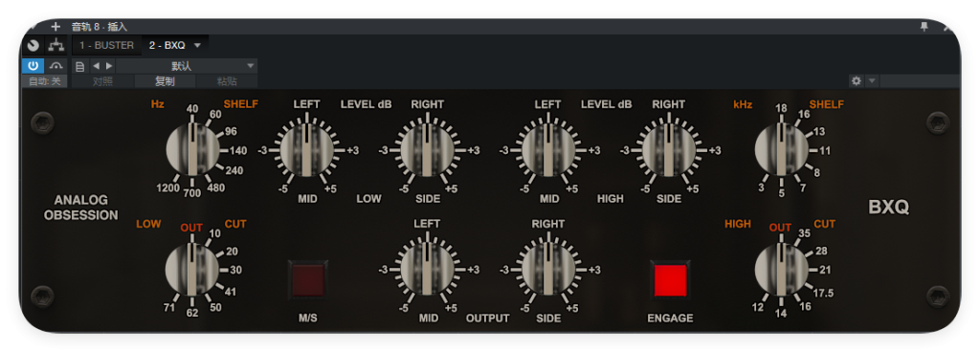Toggle the blue plugin power button
Screen dimensions: 980x352
click(33, 66)
